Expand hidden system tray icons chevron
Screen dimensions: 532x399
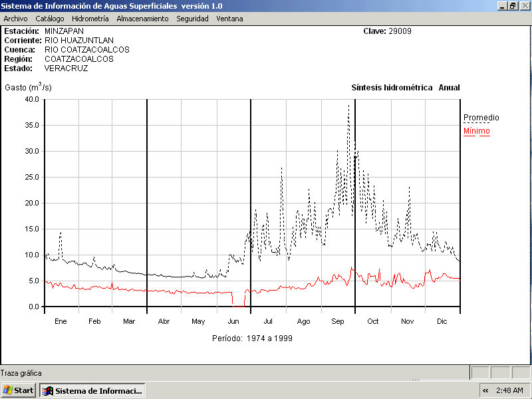click(485, 390)
